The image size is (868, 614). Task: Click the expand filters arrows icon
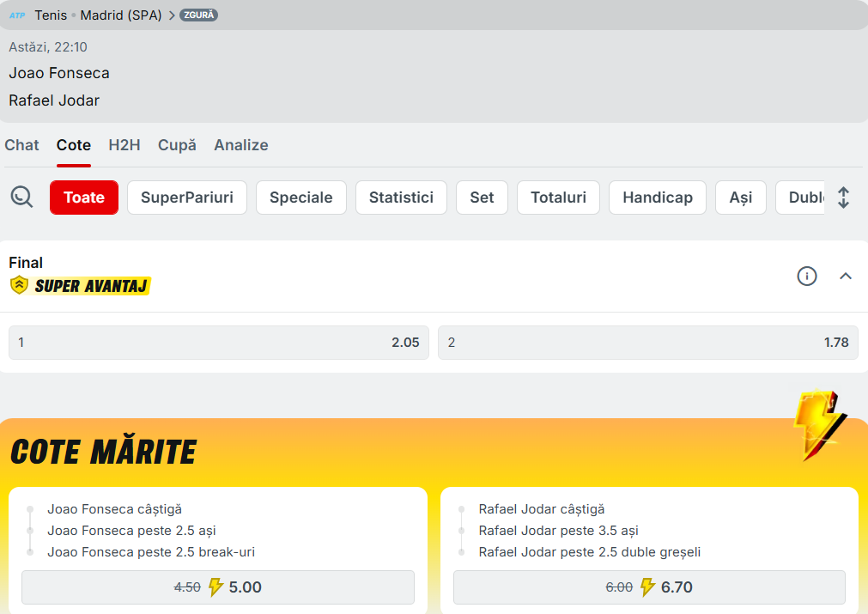pos(843,198)
